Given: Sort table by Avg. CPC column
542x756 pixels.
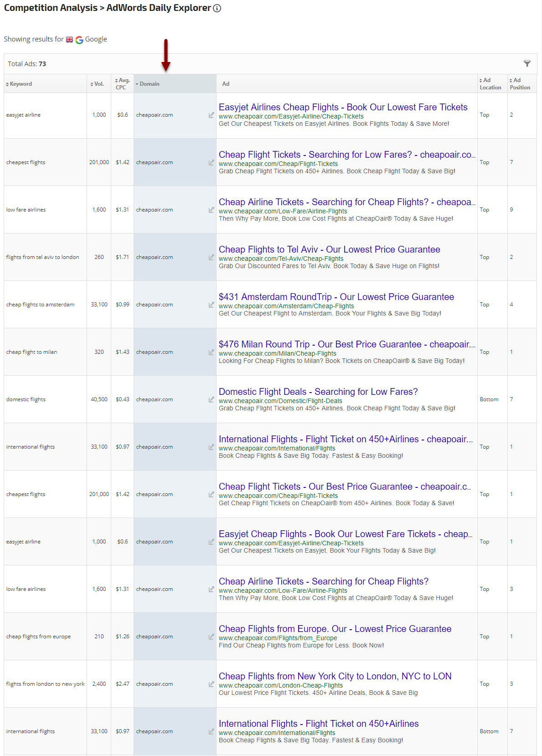Looking at the screenshot, I should 122,84.
